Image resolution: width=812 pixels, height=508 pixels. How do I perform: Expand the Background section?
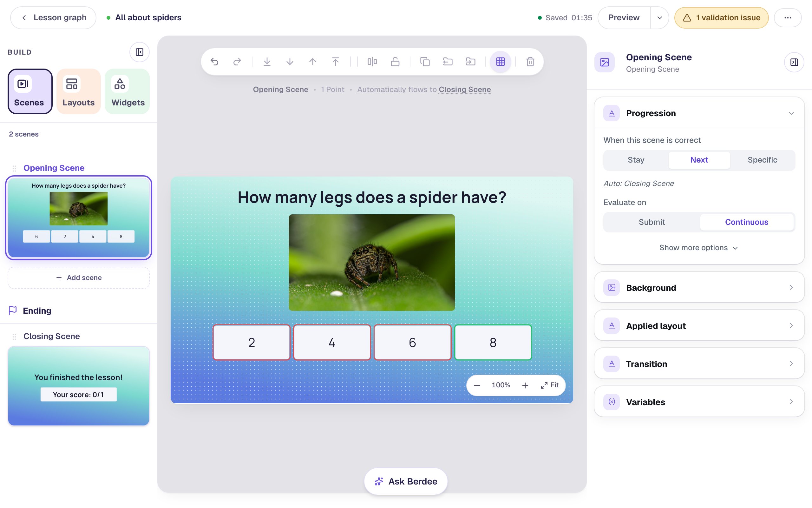699,287
